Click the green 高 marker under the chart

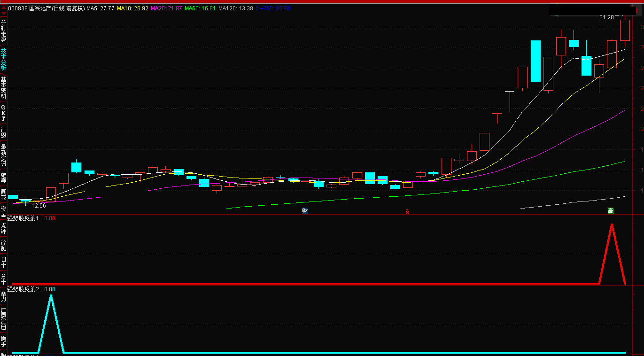[x=611, y=211]
